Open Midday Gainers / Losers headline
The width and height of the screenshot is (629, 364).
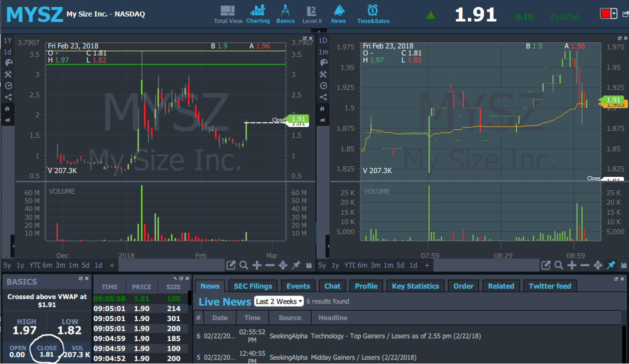pos(363,358)
